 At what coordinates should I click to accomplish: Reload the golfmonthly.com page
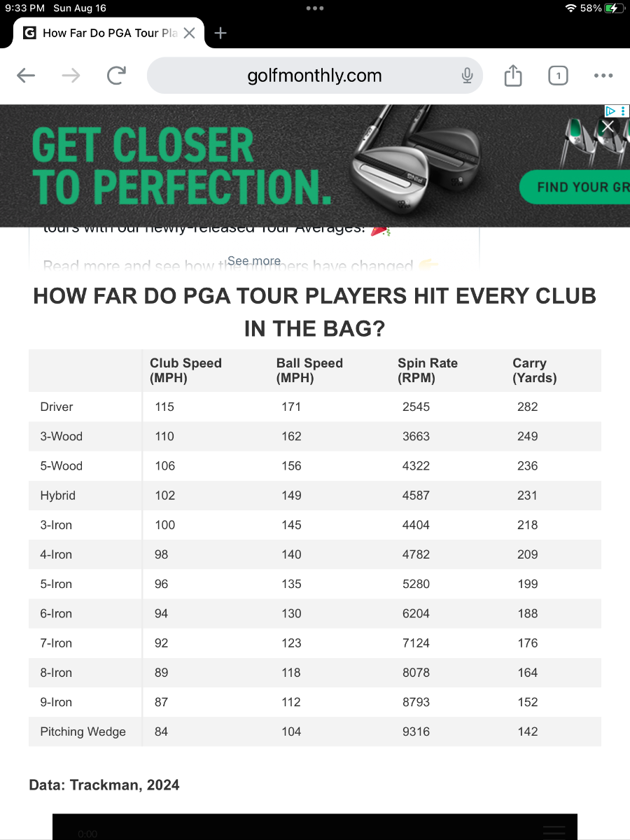116,76
